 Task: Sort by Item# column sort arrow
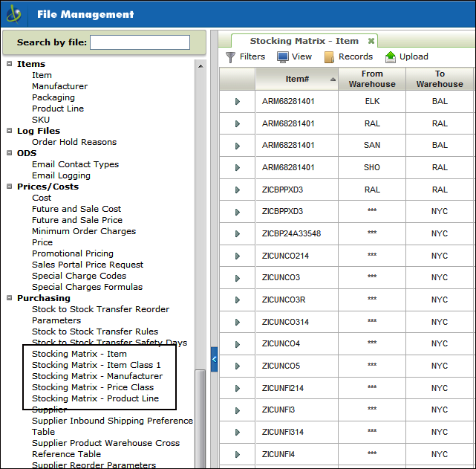tap(333, 79)
